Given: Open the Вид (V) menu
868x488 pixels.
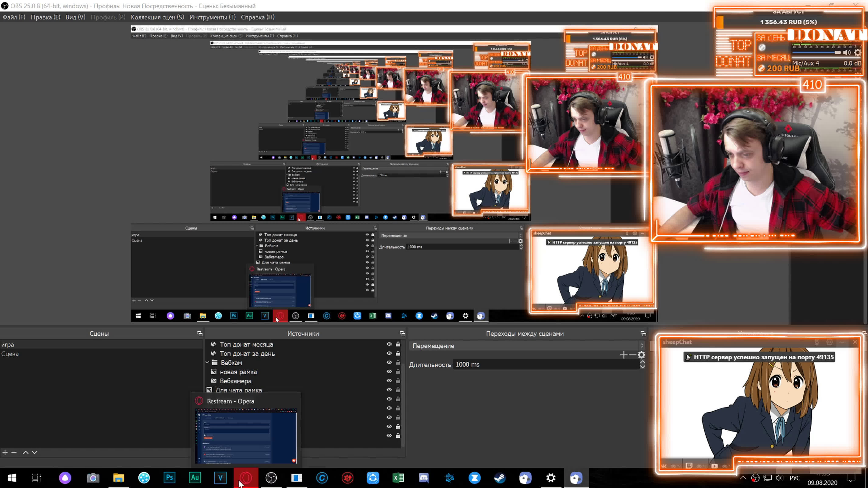Looking at the screenshot, I should 75,17.
